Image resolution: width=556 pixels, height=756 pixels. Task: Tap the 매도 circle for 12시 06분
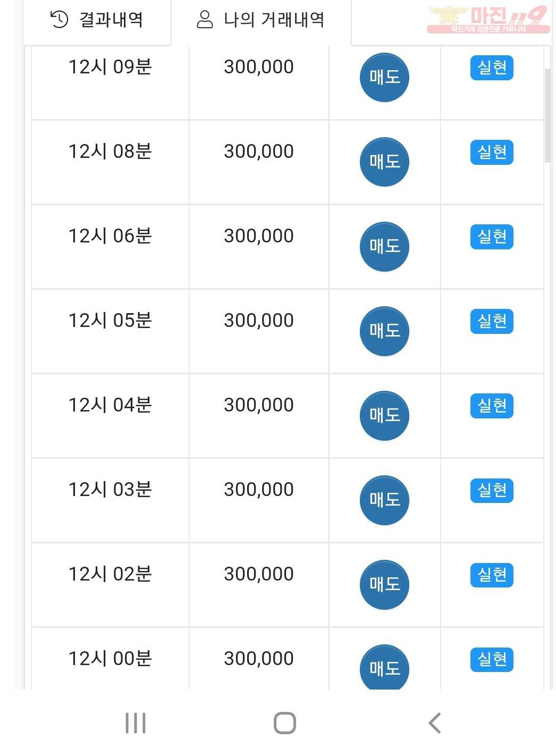[384, 246]
